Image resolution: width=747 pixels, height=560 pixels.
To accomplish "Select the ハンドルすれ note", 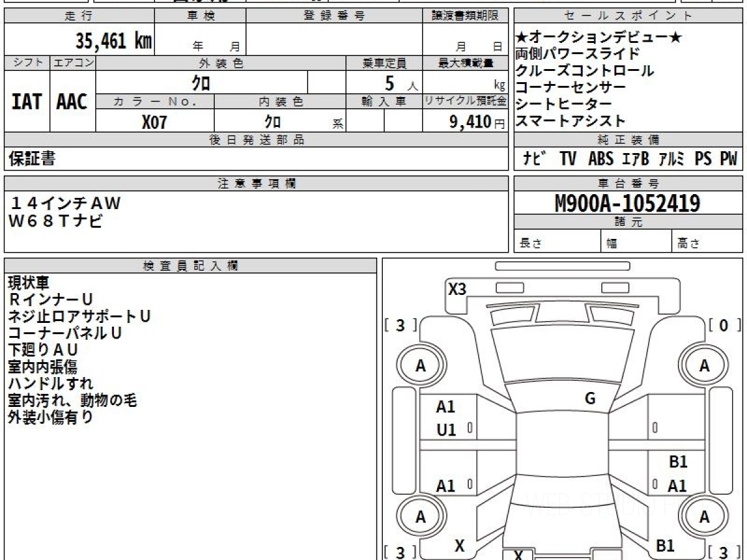I will click(x=50, y=384).
